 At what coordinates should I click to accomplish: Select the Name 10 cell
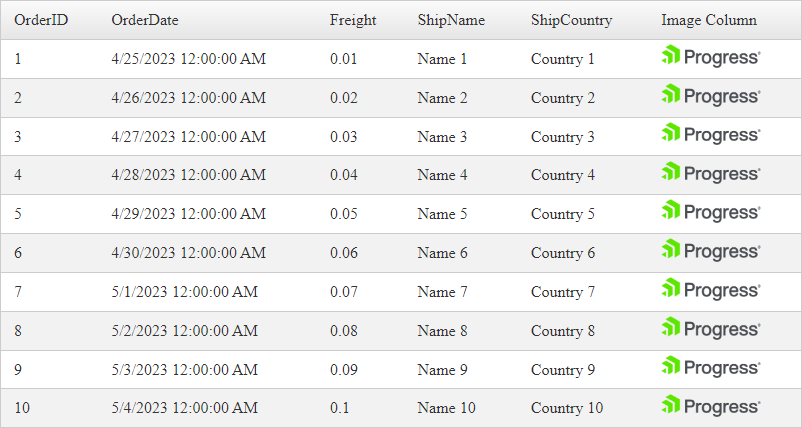tap(447, 408)
